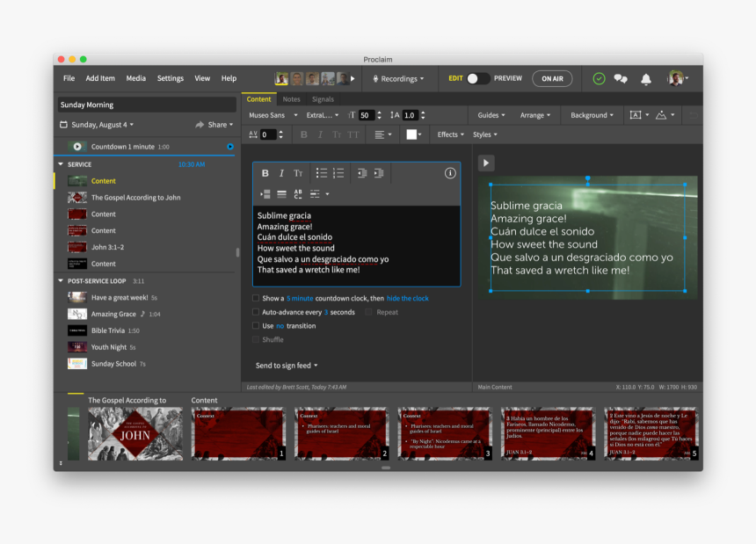Enable the Auto-advance every 3 seconds checkbox
Screen dimensions: 756x544
pyautogui.click(x=256, y=312)
